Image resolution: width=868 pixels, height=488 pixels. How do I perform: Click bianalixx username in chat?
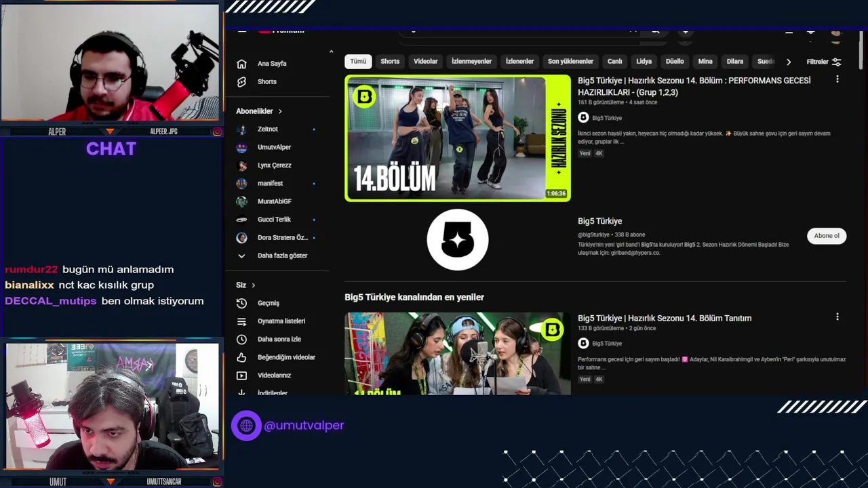tap(29, 285)
